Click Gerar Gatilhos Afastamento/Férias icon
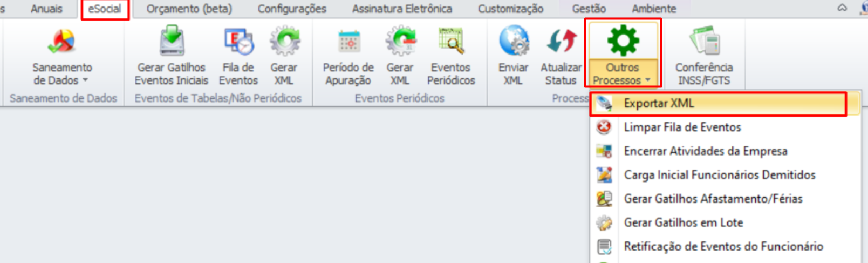Screen dimensions: 868x263 [604, 199]
